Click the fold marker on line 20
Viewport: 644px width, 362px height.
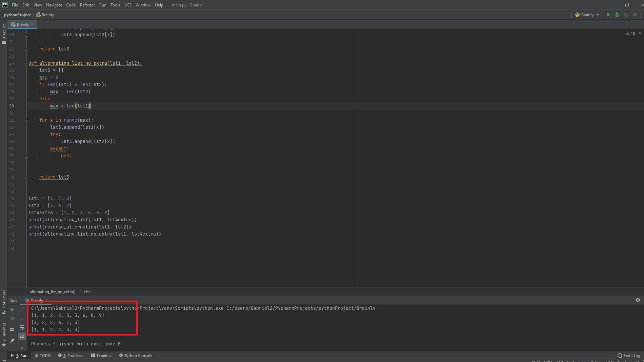coord(26,35)
